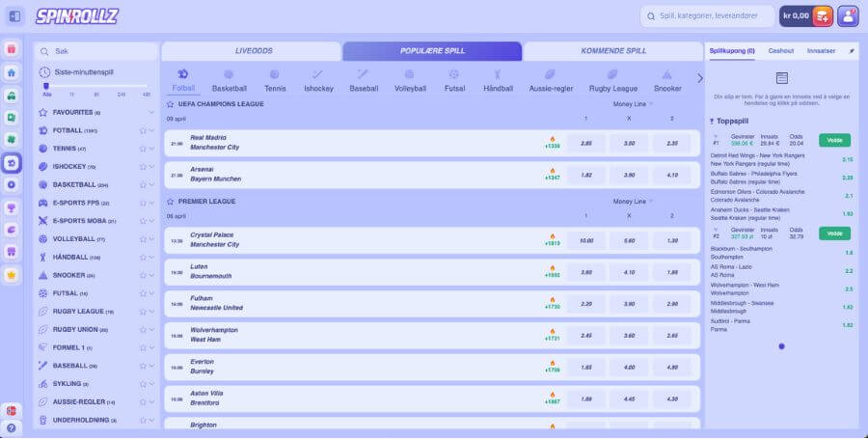Open the Innsatser tab

(821, 51)
